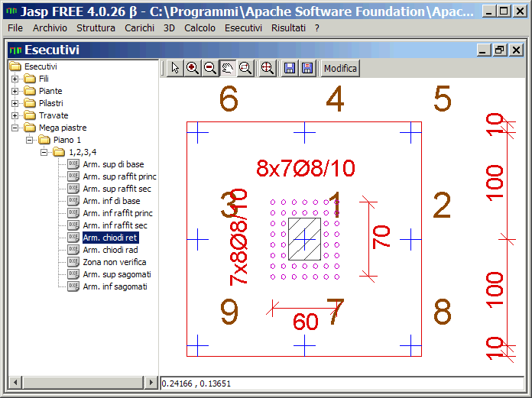This screenshot has height=398, width=532.
Task: Click the first save floppy disk icon
Action: [x=290, y=69]
